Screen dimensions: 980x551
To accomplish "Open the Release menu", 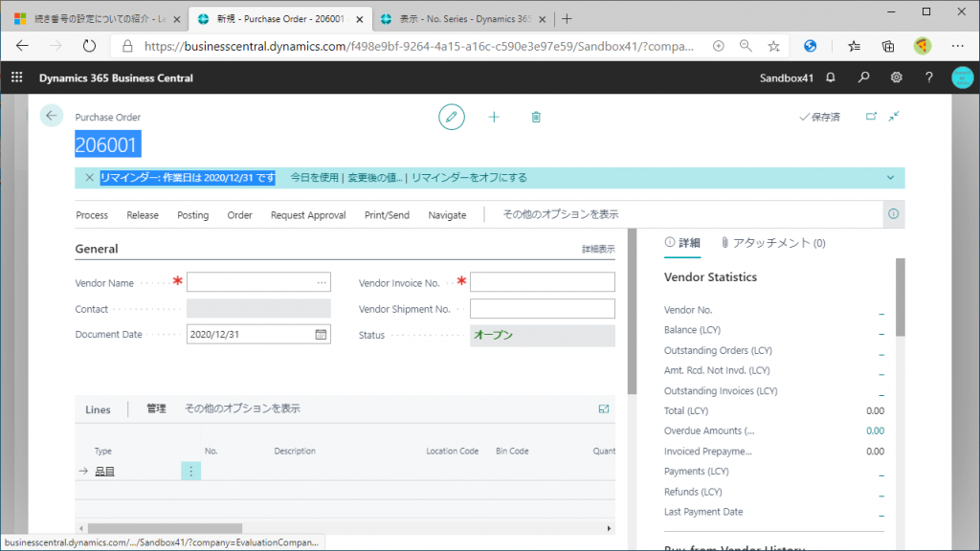I will 143,215.
